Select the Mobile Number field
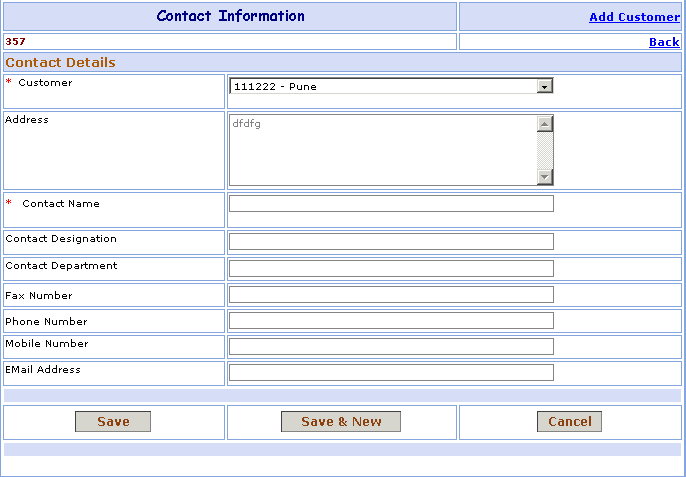The width and height of the screenshot is (686, 477). coord(391,346)
